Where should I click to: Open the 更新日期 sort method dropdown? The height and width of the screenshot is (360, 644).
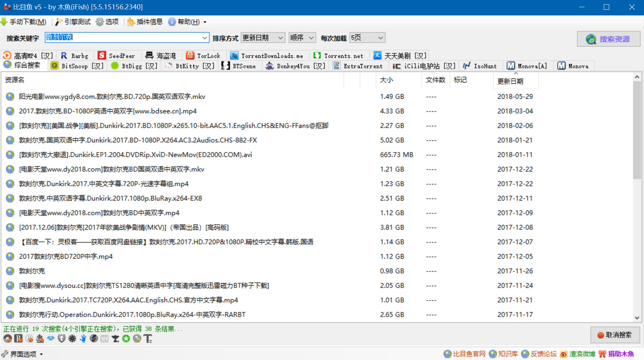pyautogui.click(x=263, y=37)
